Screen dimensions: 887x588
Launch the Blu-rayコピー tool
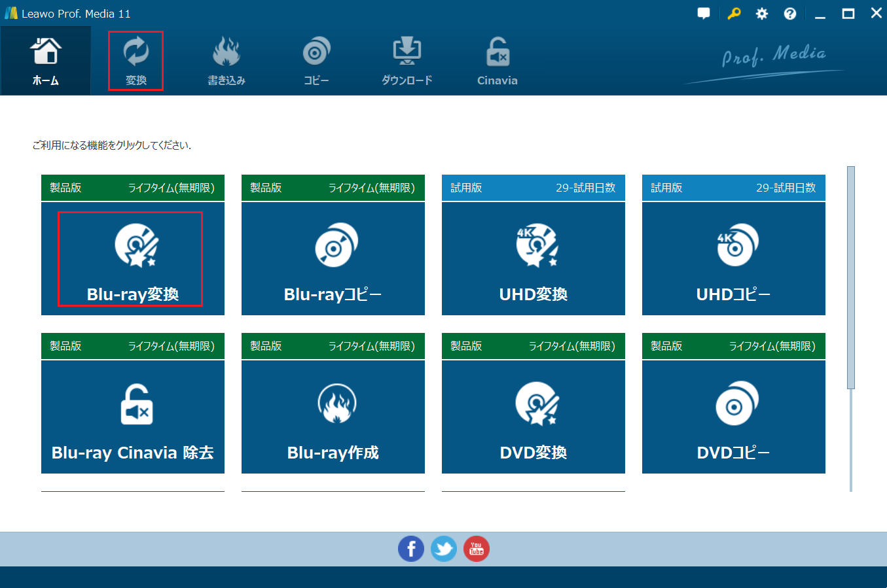pyautogui.click(x=333, y=258)
